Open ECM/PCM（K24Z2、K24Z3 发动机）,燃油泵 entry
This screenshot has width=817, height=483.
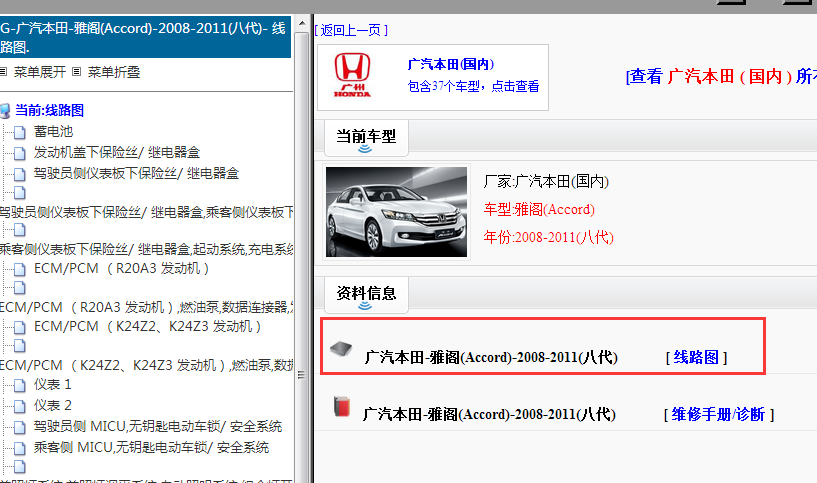[146, 365]
